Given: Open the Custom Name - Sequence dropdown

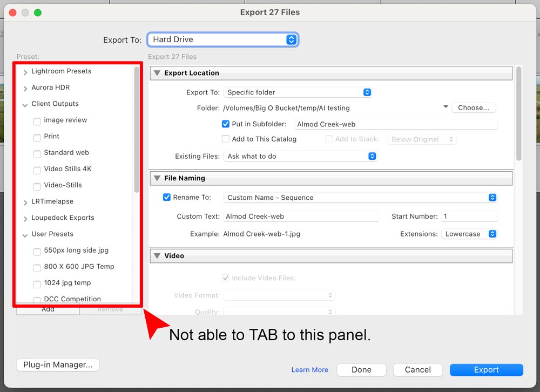Looking at the screenshot, I should (x=360, y=198).
